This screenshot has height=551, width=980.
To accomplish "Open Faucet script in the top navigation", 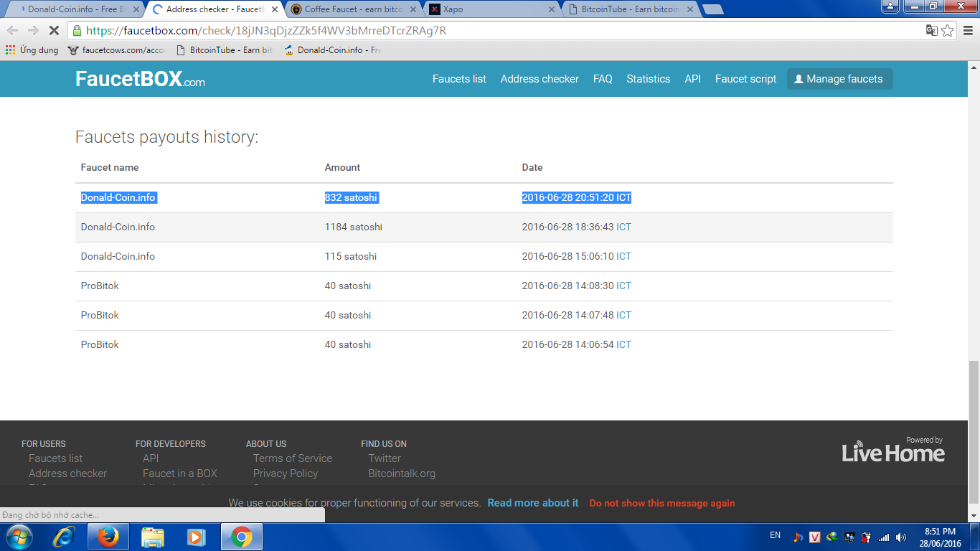I will point(746,79).
